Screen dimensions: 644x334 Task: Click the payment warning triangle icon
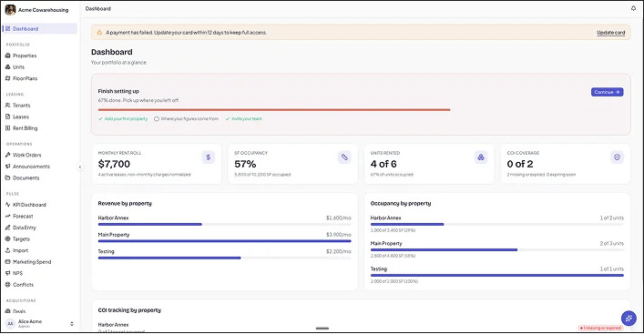[x=99, y=32]
